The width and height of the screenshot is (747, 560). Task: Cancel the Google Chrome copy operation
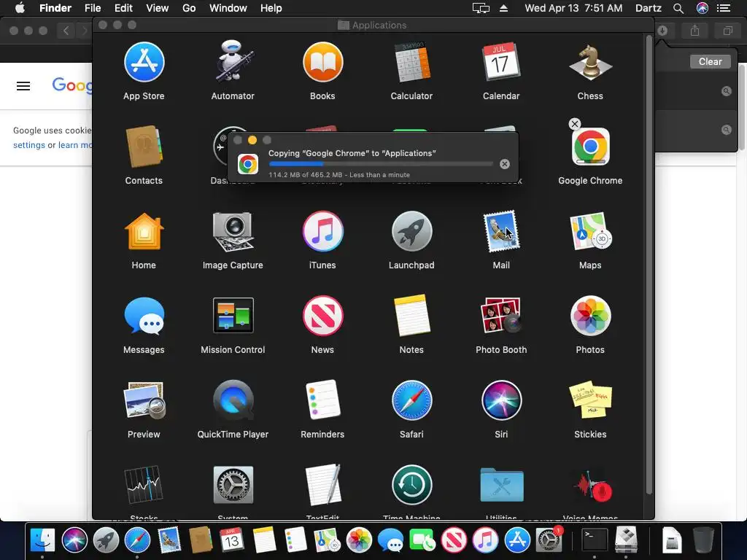[505, 164]
